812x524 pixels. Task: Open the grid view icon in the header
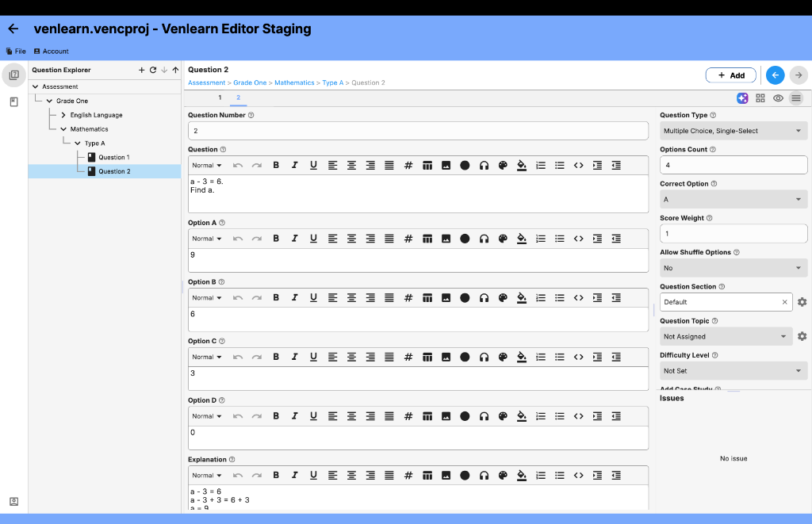(x=760, y=98)
